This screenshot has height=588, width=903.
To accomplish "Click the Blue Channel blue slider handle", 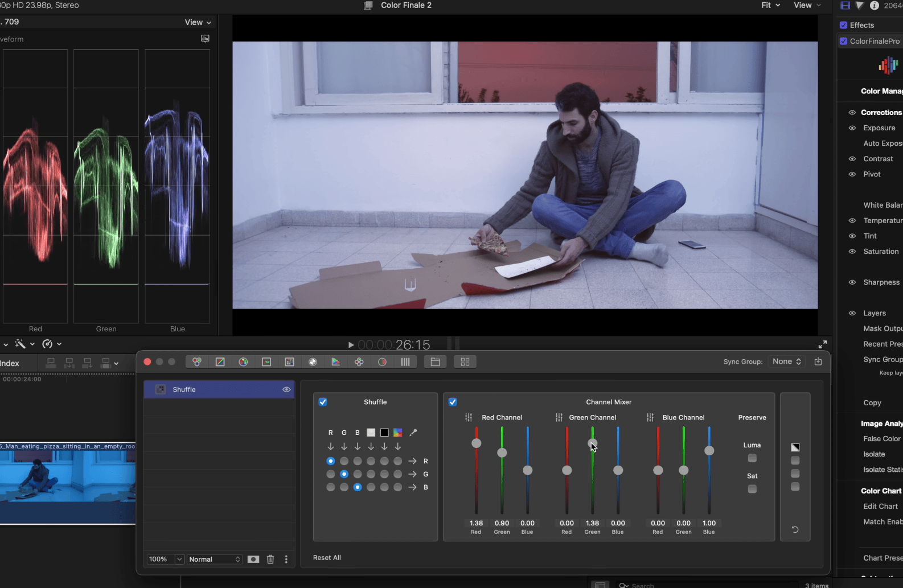I will pyautogui.click(x=709, y=451).
